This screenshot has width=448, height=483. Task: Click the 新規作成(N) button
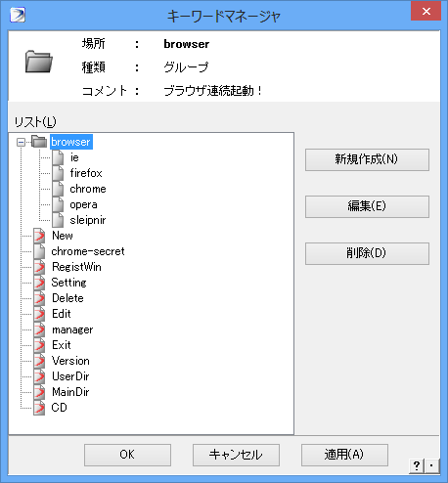pyautogui.click(x=367, y=159)
